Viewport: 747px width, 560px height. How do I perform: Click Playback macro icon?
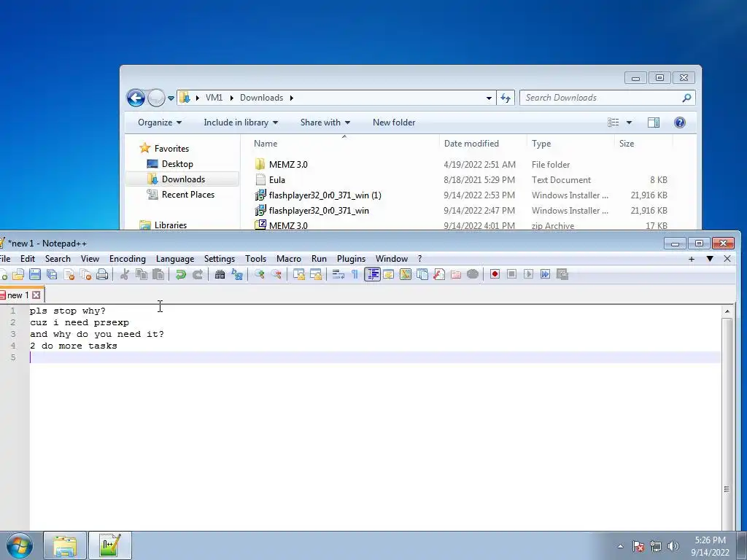528,274
